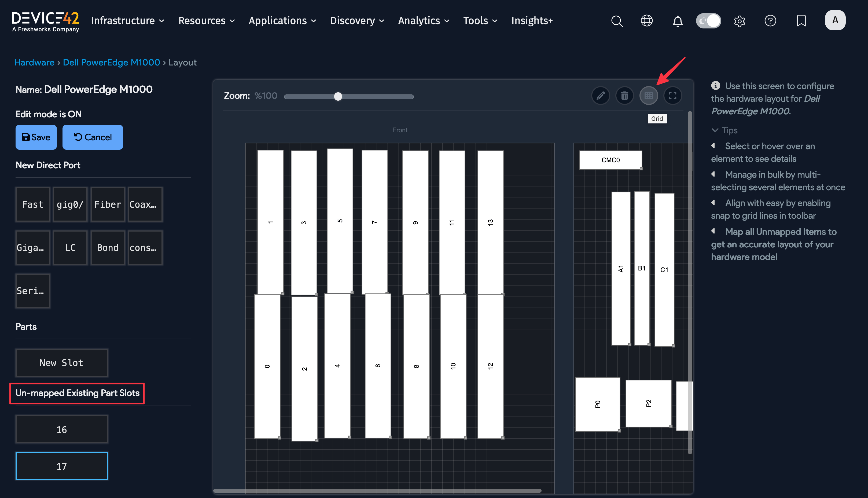Click the globe language icon
Viewport: 868px width, 498px height.
point(646,21)
